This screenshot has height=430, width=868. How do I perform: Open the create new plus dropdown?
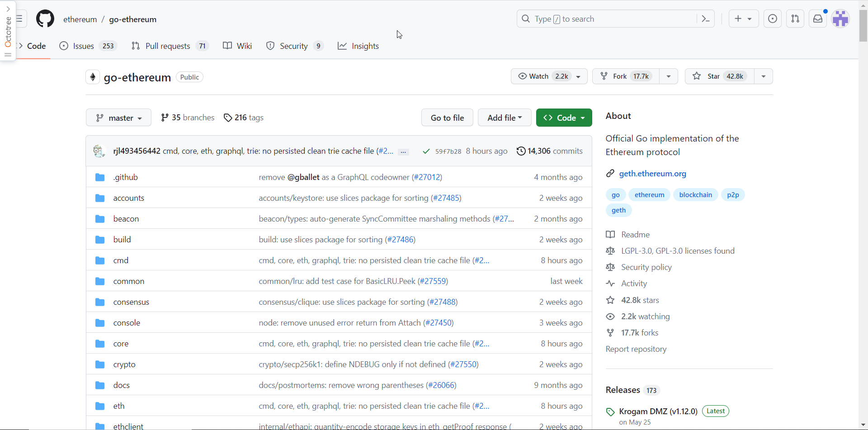point(744,19)
